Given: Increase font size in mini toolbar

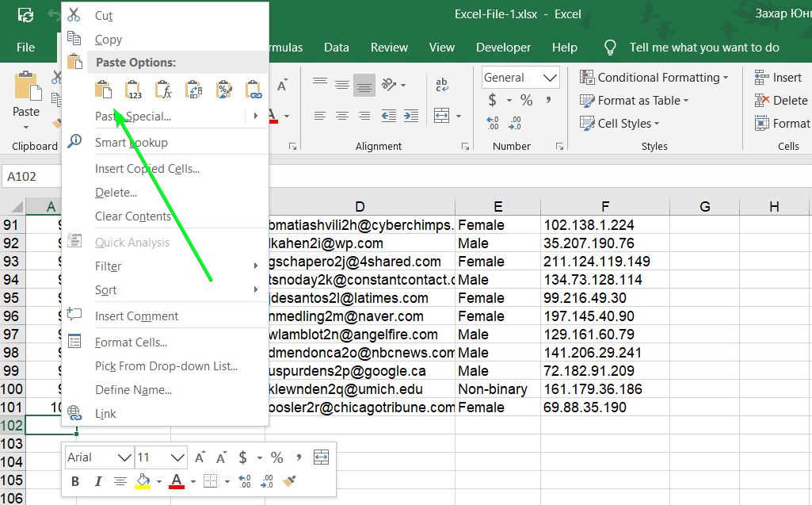Looking at the screenshot, I should point(200,457).
